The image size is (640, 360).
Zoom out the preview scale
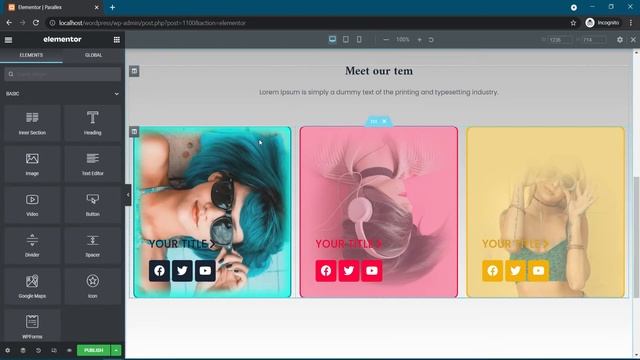pos(386,40)
